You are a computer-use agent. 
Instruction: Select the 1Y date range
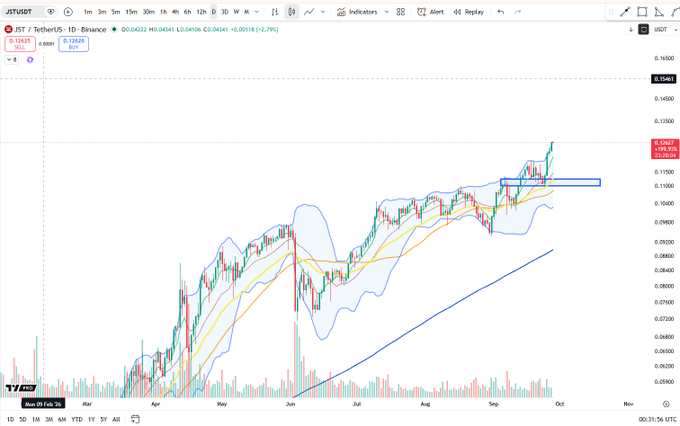92,419
